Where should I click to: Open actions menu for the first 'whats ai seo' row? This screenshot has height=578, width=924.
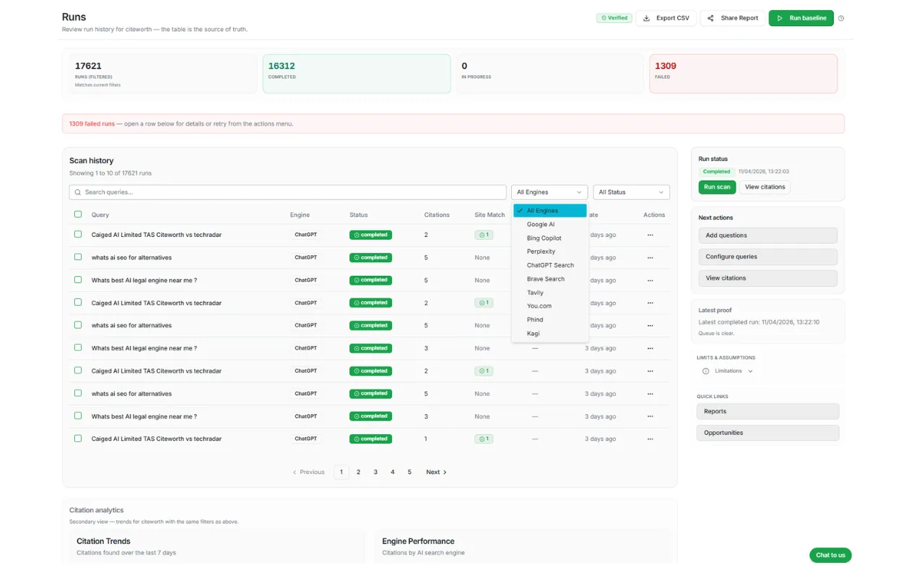coord(650,257)
